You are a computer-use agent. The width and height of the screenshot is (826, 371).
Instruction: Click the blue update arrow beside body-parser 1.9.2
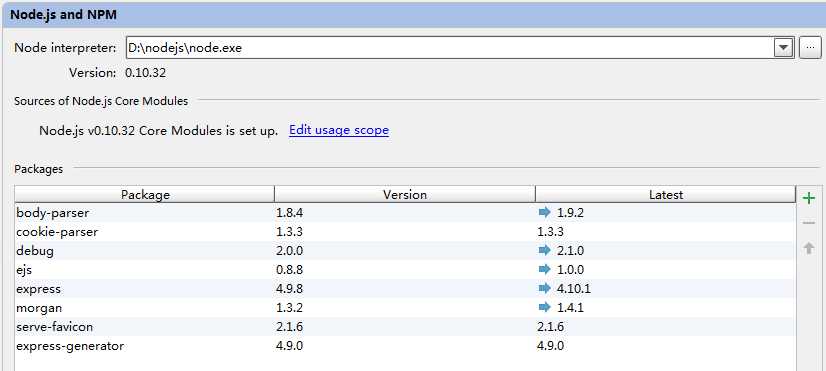pos(544,212)
